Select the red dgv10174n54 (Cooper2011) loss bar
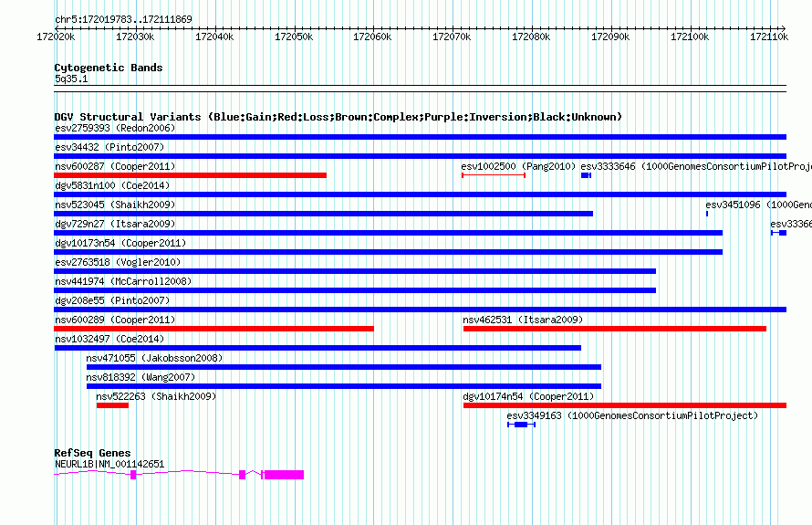Screen dimensions: 812x525 click(625, 405)
